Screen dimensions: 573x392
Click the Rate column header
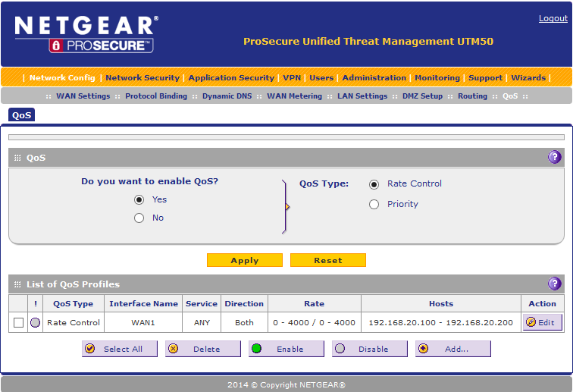(x=315, y=303)
